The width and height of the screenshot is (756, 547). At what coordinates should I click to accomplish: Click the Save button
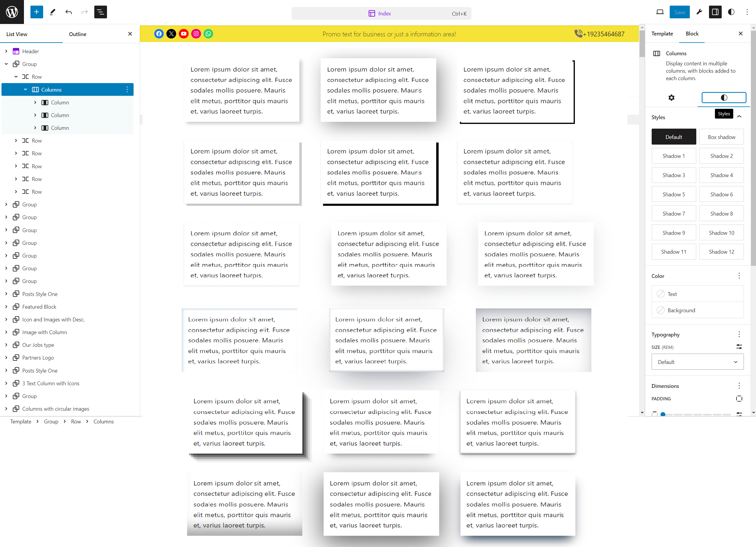coord(679,12)
